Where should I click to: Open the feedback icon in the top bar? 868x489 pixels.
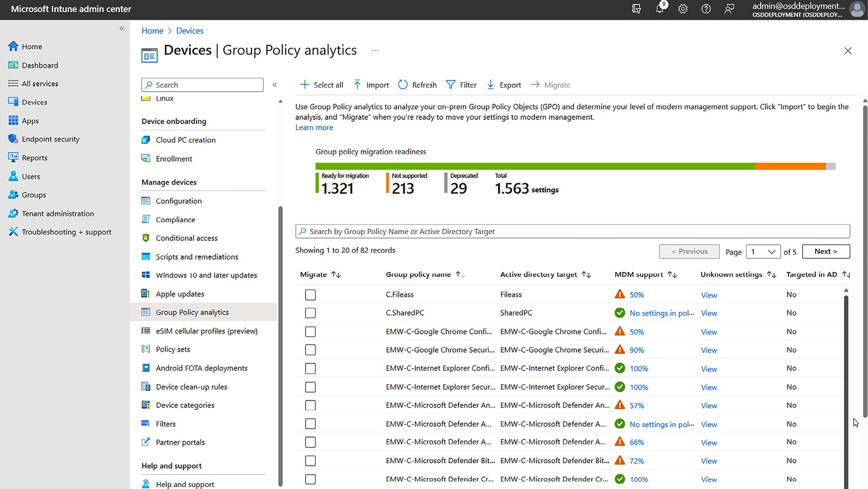729,9
